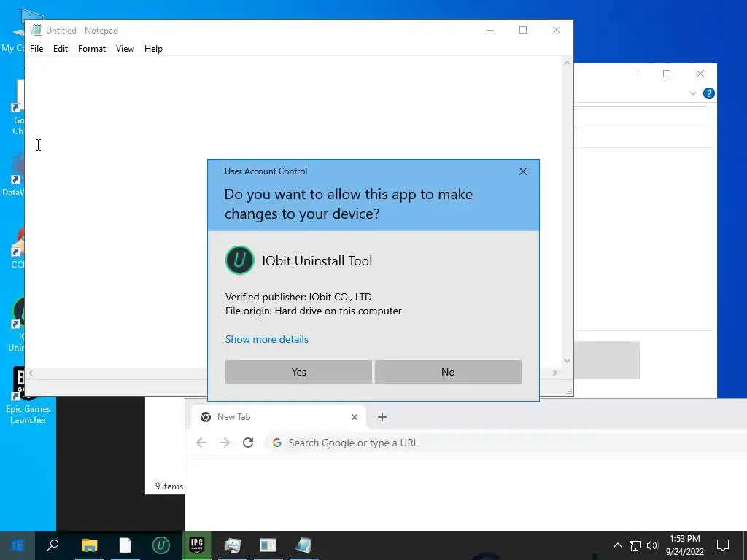Open Notepad's Format menu
Viewport: 747px width, 560px height.
(x=92, y=49)
